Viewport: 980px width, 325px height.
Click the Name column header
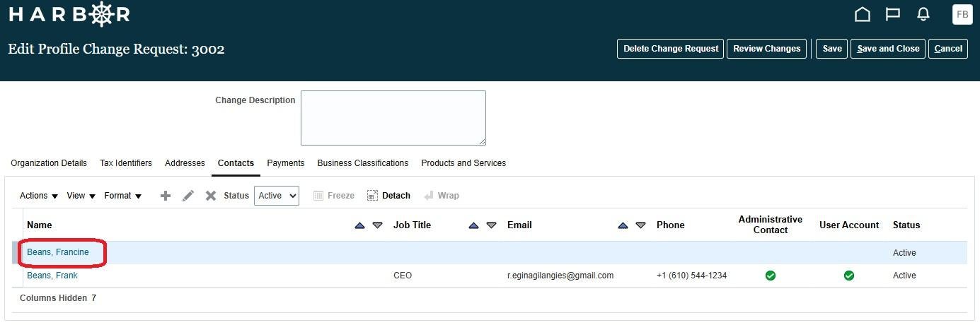[39, 225]
